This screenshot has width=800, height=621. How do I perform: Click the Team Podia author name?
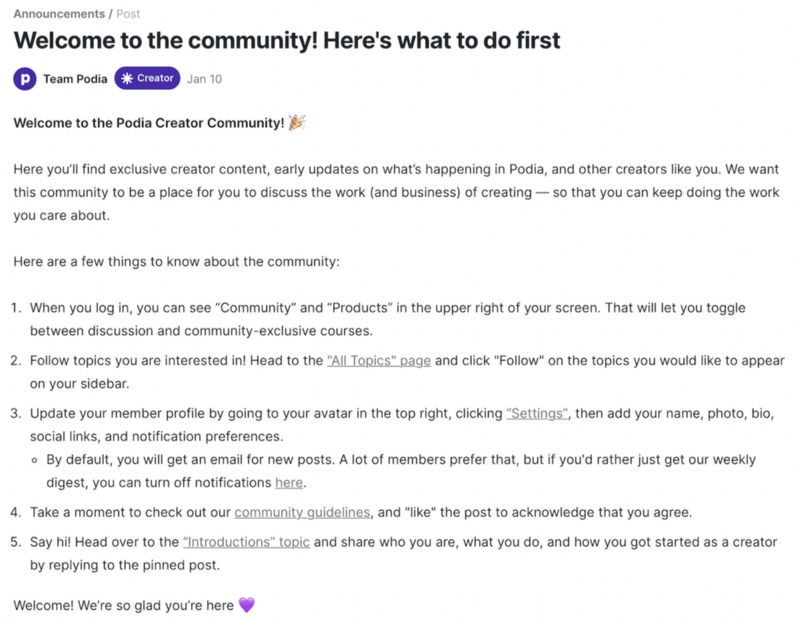[x=75, y=79]
